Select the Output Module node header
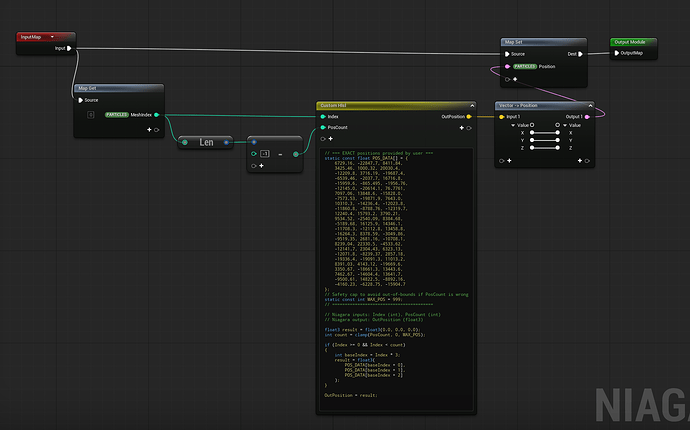690x430 pixels. tap(632, 42)
